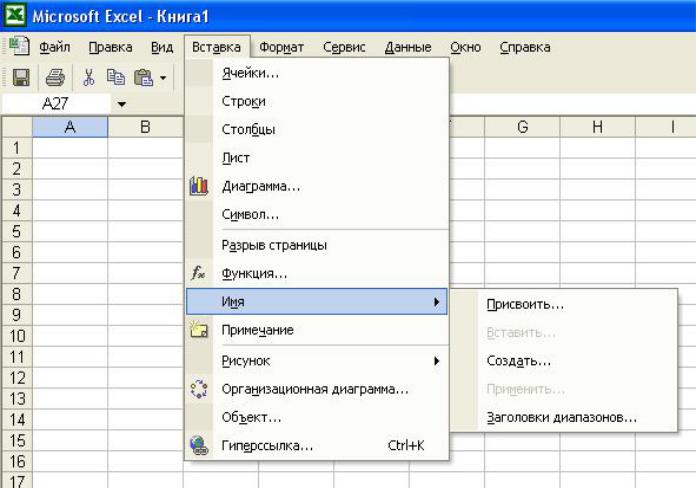Click the Print icon in toolbar
This screenshot has width=696, height=488.
(55, 77)
